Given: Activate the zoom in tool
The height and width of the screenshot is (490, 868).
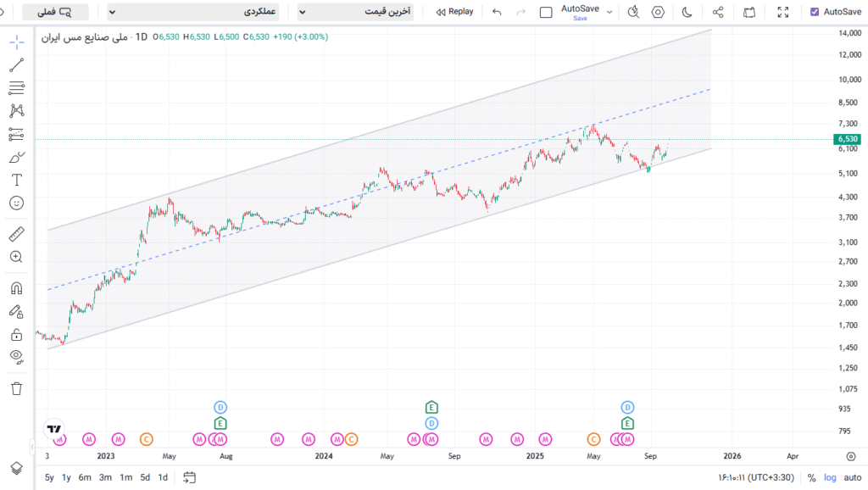Looking at the screenshot, I should click(x=16, y=257).
